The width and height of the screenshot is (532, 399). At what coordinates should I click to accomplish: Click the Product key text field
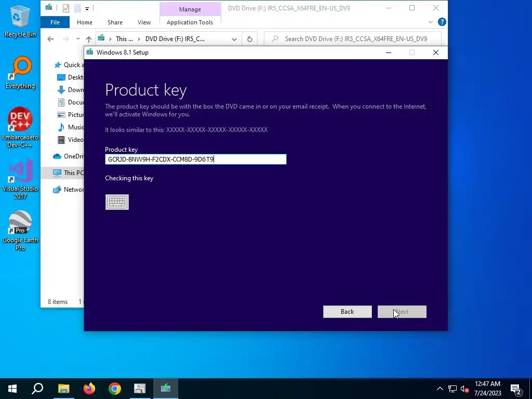196,159
